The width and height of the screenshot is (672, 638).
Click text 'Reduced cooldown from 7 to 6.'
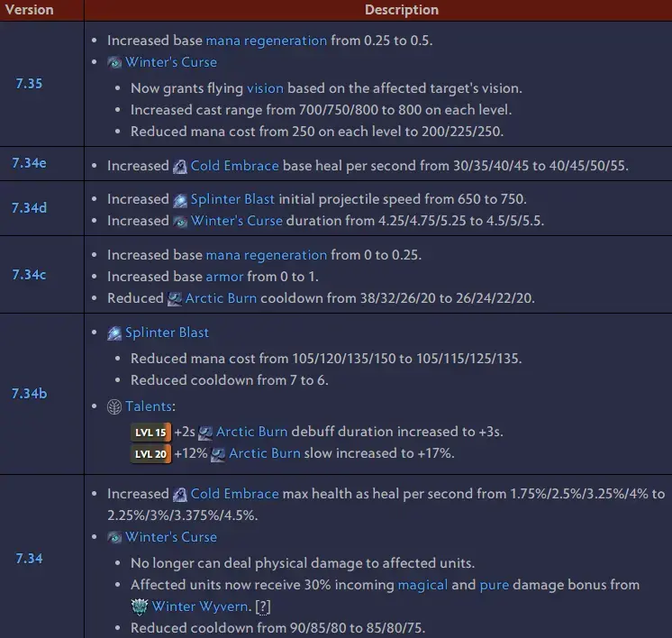(x=230, y=380)
